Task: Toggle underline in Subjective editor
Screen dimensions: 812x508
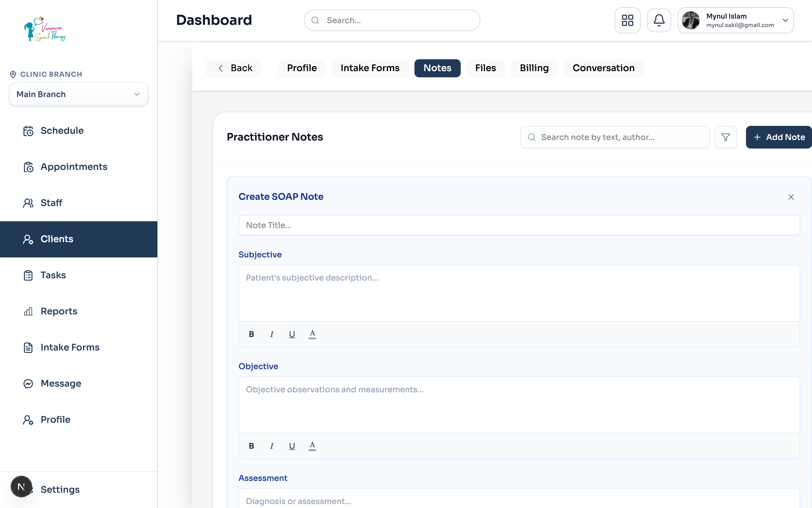Action: click(292, 334)
